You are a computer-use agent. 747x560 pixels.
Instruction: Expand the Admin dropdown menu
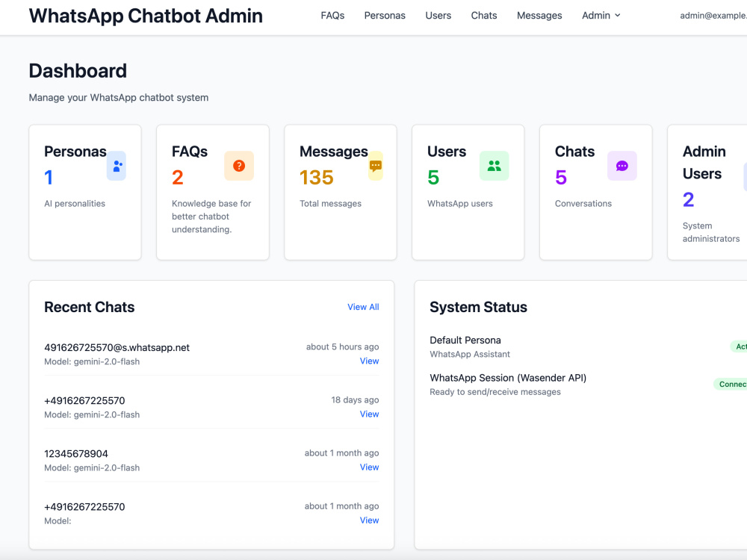click(x=601, y=15)
